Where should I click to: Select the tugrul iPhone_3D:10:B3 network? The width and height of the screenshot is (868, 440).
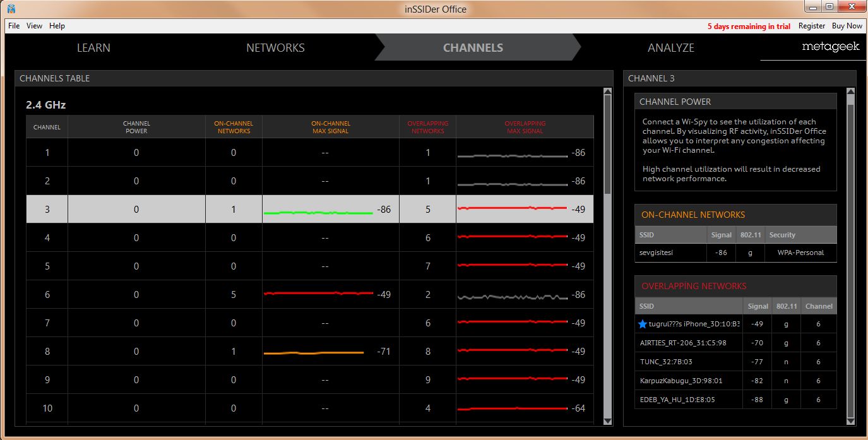(x=735, y=324)
